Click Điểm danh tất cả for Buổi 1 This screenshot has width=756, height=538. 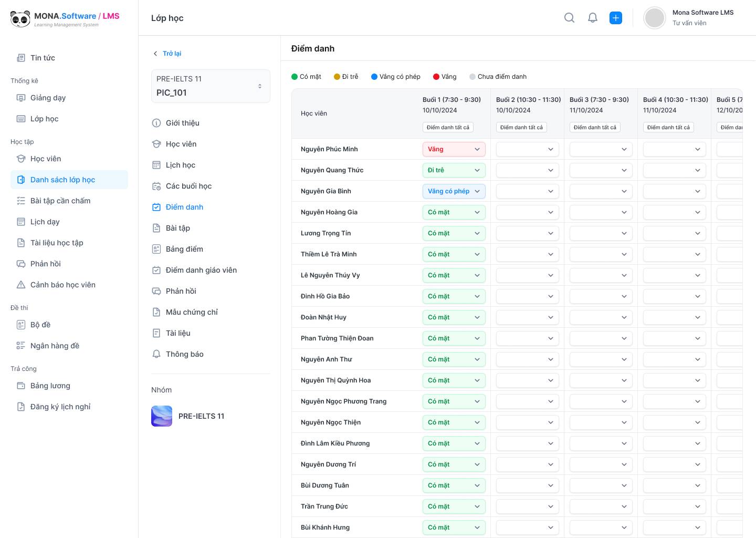coord(448,127)
